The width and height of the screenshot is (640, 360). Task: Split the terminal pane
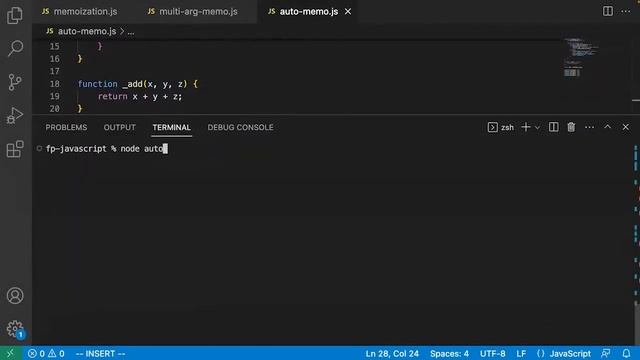coord(553,127)
